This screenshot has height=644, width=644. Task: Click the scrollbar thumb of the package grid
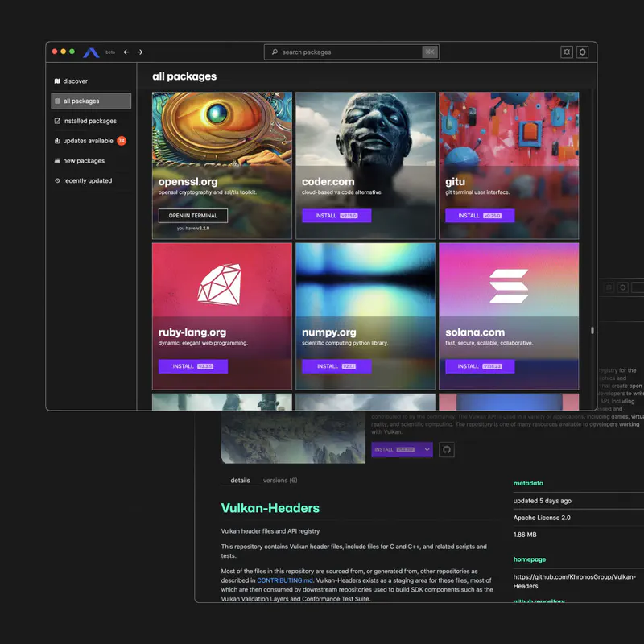click(x=592, y=330)
